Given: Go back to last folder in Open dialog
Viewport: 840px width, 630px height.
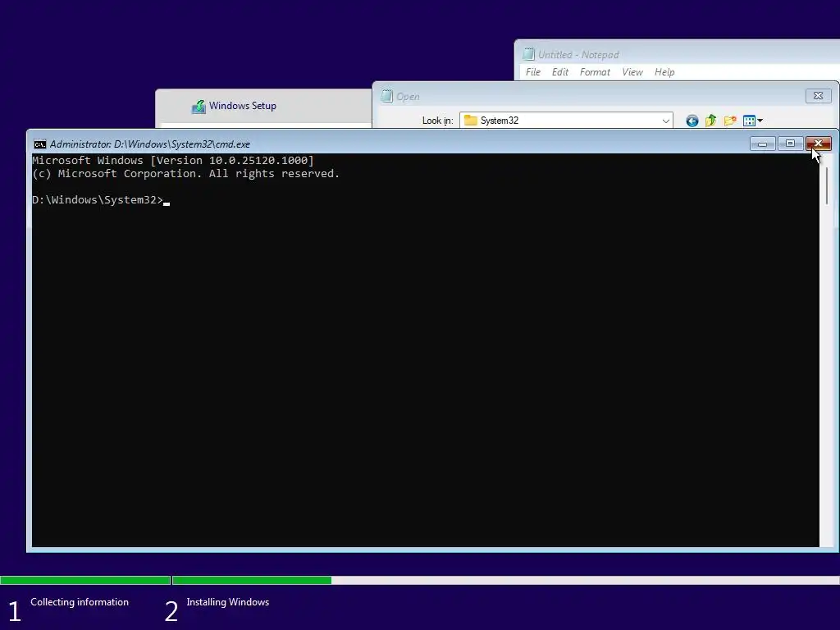Looking at the screenshot, I should (x=692, y=121).
